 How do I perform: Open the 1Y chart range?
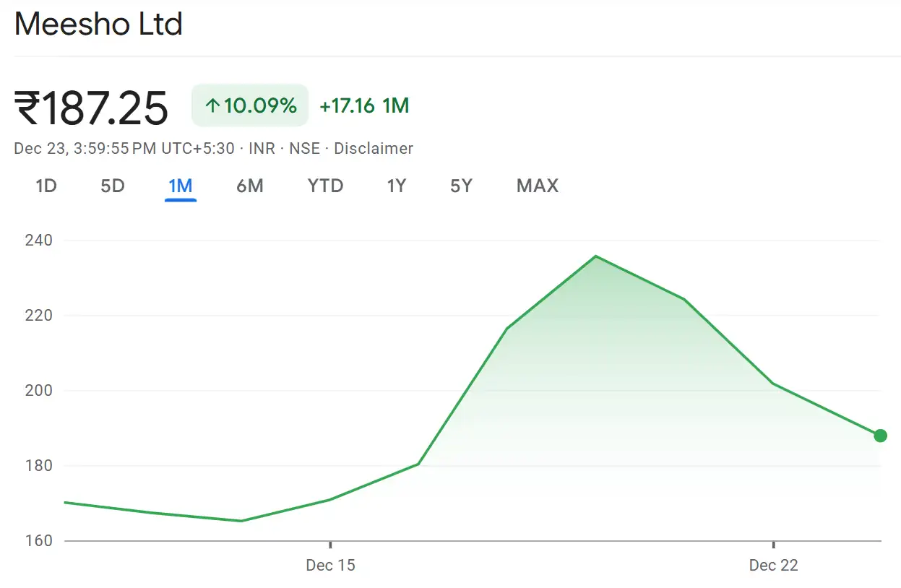click(x=396, y=186)
